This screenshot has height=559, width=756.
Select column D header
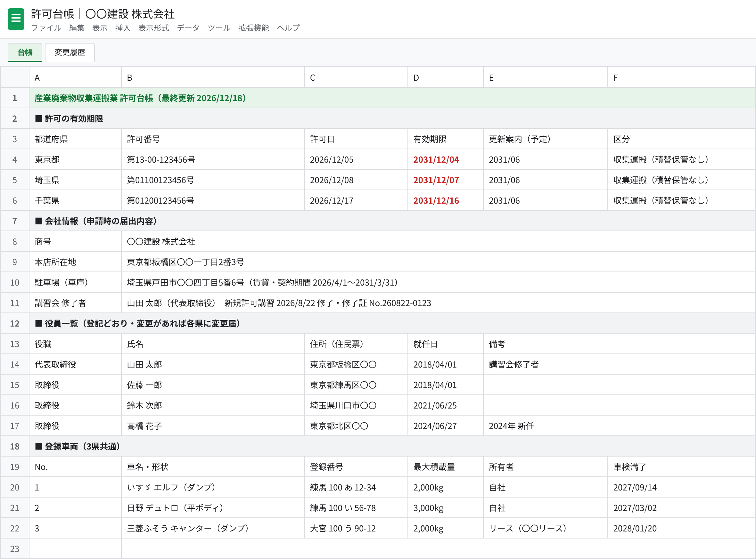click(x=446, y=77)
